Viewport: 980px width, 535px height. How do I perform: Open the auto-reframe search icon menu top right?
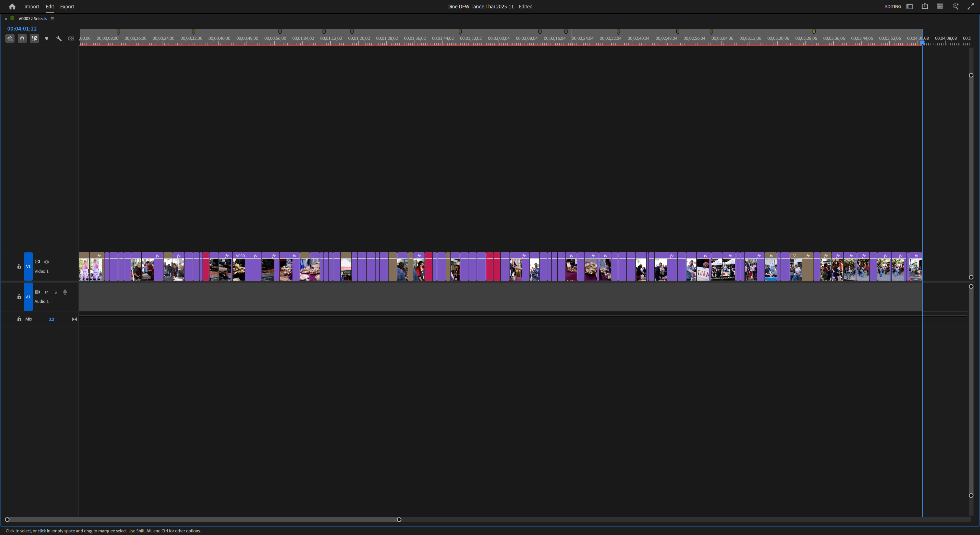955,6
